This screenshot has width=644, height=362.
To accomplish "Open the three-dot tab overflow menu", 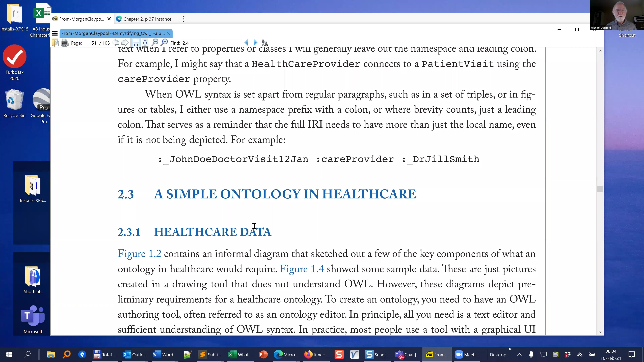I will pos(184,19).
